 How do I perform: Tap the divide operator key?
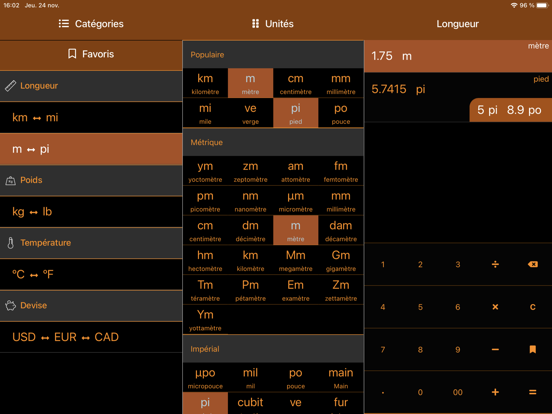click(x=495, y=264)
